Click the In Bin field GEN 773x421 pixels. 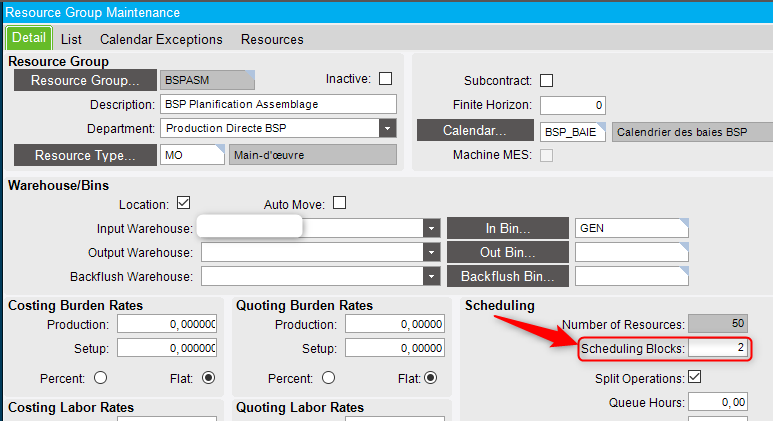632,228
